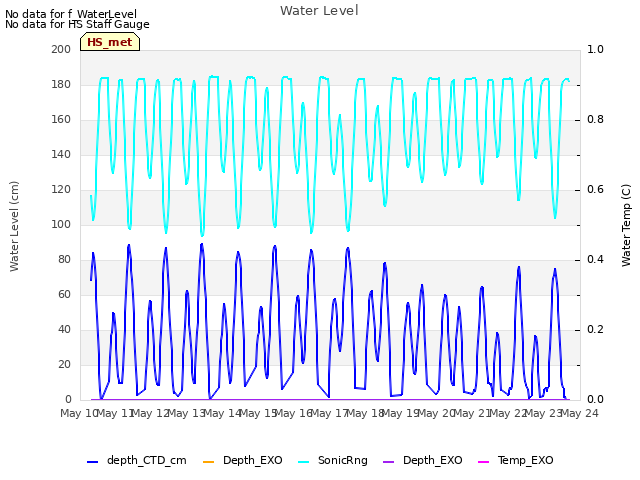The height and width of the screenshot is (480, 640).
Task: Click the 180 tick on left axis
Action: coord(61,84)
